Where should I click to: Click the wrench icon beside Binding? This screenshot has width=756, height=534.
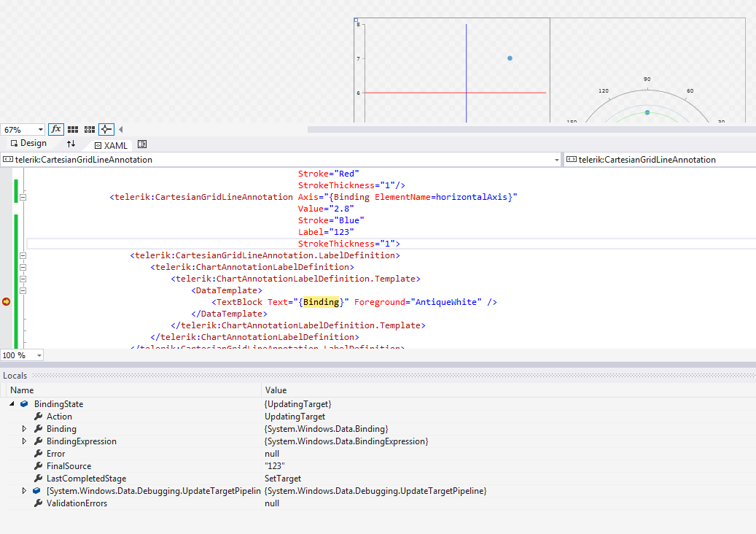38,429
